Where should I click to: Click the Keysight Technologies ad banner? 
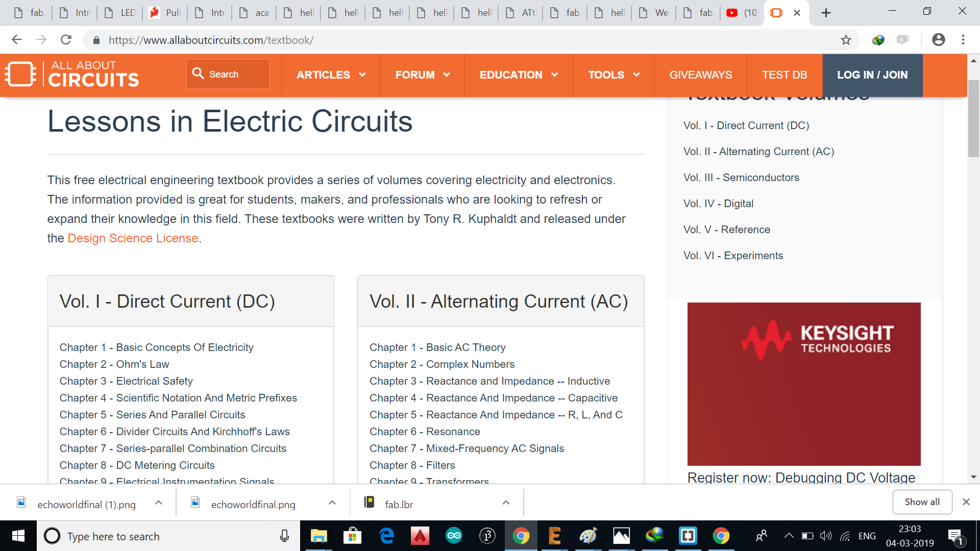(x=803, y=384)
